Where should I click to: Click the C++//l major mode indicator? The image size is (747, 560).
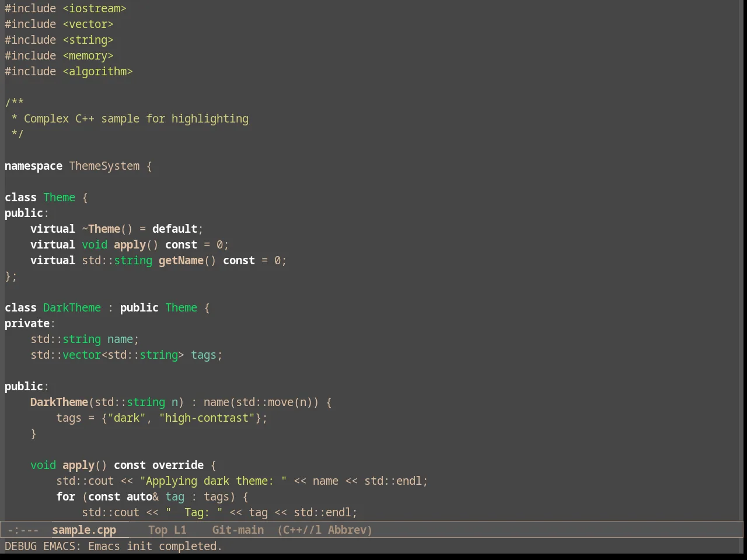[302, 530]
